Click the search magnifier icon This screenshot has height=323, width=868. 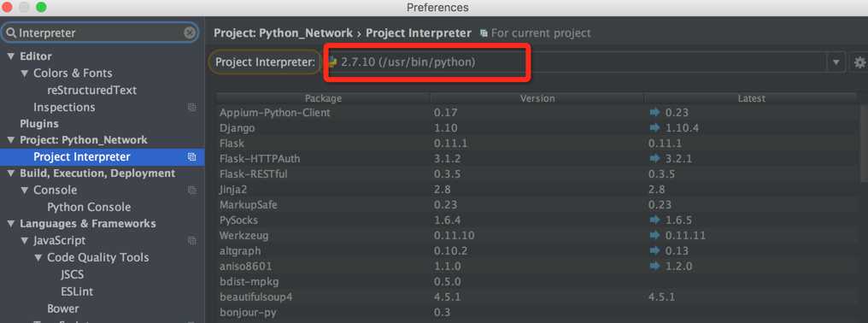[10, 32]
